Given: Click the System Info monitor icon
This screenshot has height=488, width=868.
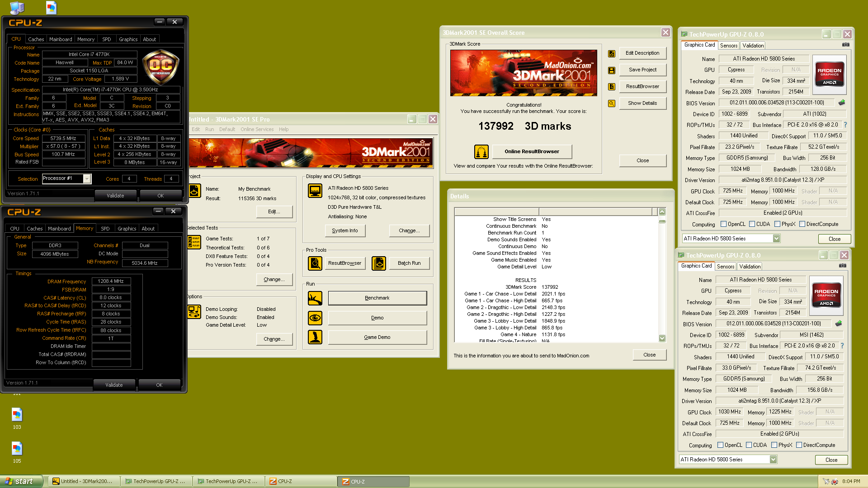Looking at the screenshot, I should tap(315, 191).
